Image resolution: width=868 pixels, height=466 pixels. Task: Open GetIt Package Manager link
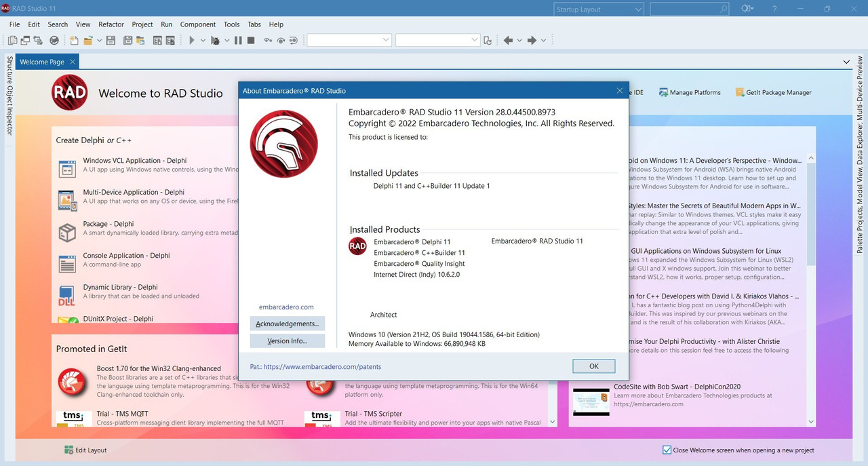pyautogui.click(x=774, y=92)
